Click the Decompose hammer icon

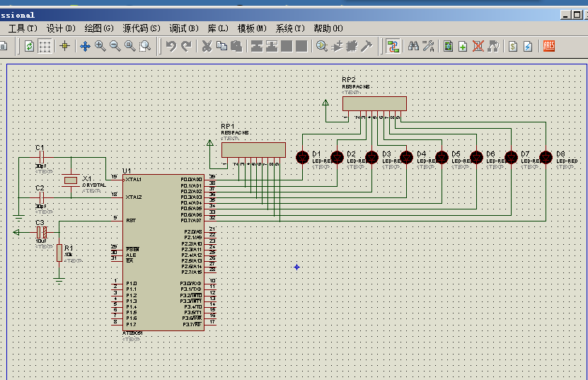click(367, 47)
